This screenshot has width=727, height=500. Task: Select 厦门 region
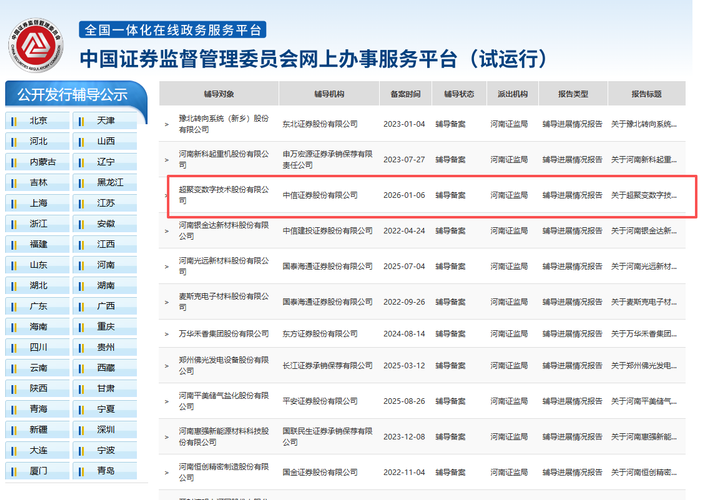pyautogui.click(x=38, y=471)
